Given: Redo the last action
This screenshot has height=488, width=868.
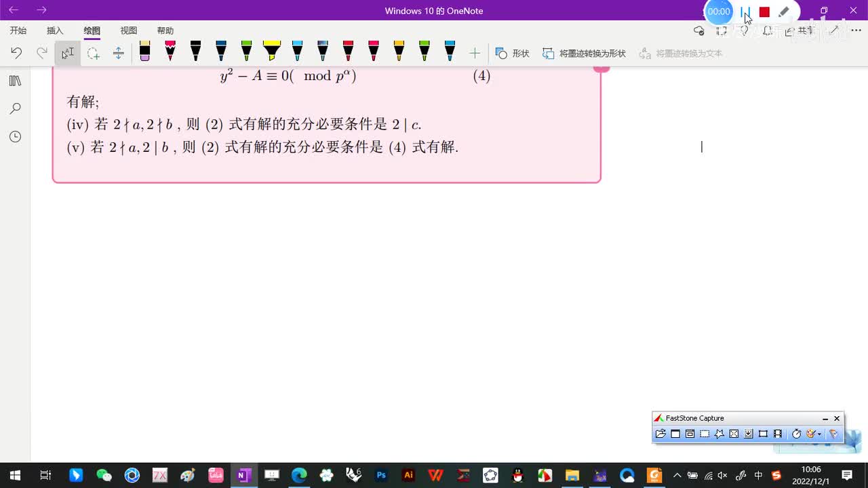Looking at the screenshot, I should point(42,53).
